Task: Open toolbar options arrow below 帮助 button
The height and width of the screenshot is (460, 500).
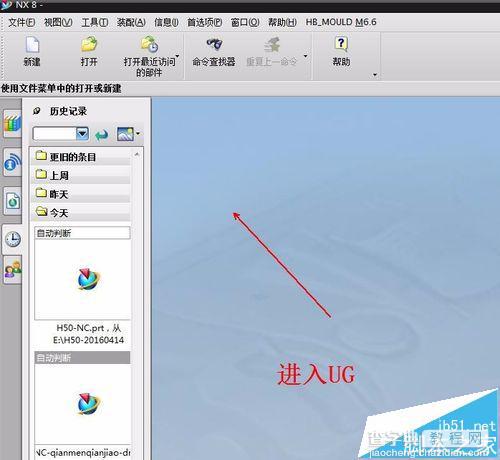Action: point(375,75)
